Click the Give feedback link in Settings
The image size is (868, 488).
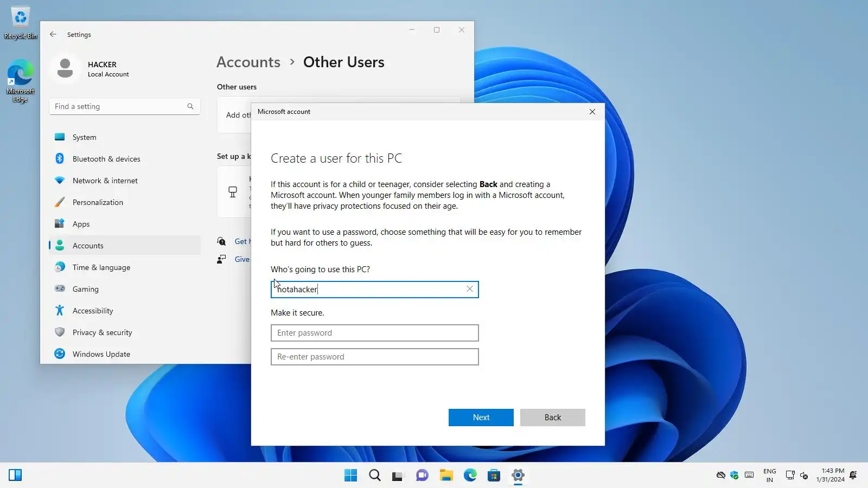coord(242,259)
